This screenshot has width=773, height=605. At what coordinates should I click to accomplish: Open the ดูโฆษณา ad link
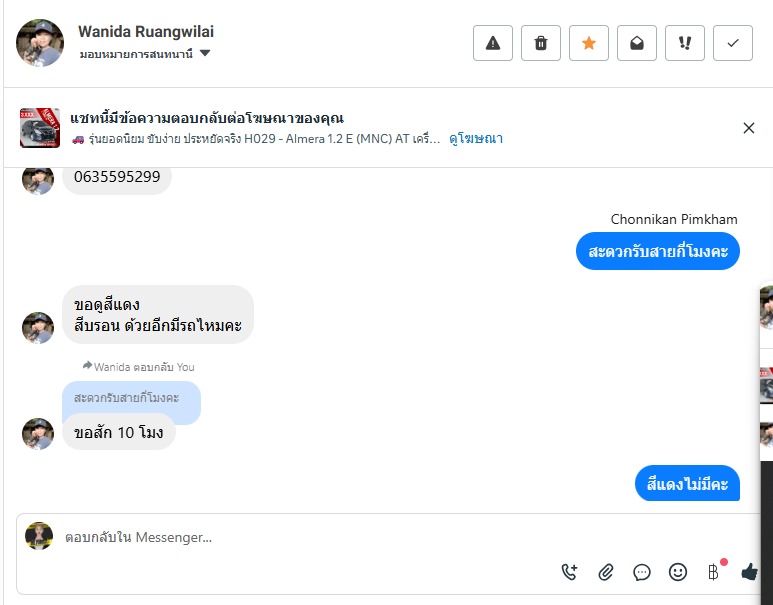(476, 139)
